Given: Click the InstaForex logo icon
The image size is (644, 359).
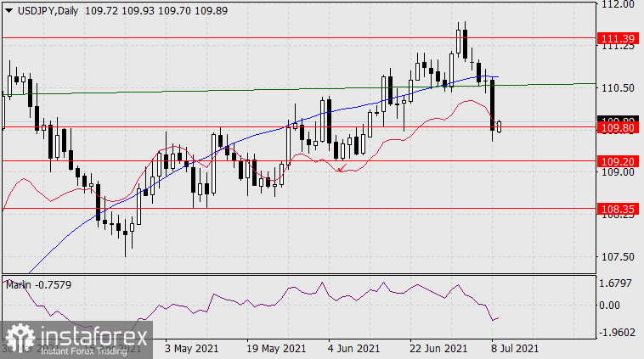Looking at the screenshot, I should (x=17, y=338).
